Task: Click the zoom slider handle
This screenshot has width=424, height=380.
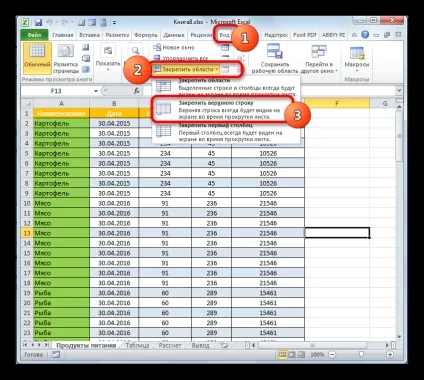Action: pos(361,354)
